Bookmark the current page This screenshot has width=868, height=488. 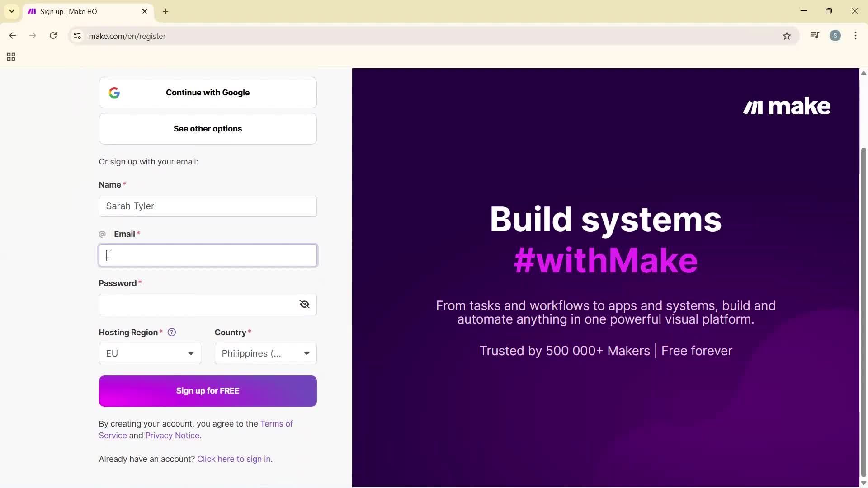(x=787, y=36)
